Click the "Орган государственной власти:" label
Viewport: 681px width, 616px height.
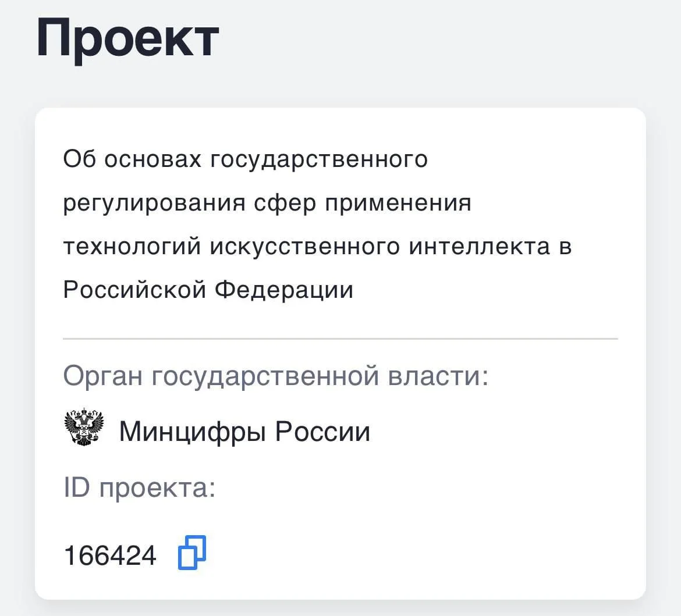coord(275,376)
